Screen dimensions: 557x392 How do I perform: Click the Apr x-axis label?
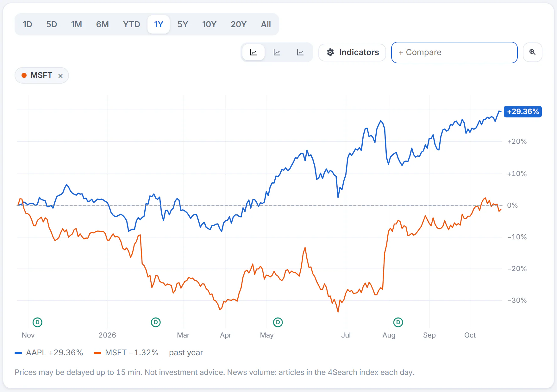(x=226, y=335)
